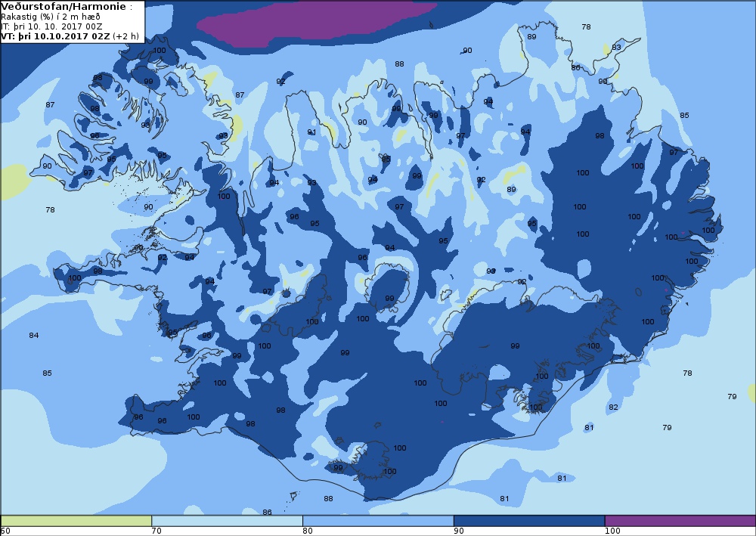Click the 79 value near the right edge
This screenshot has height=536, width=756.
pyautogui.click(x=732, y=396)
